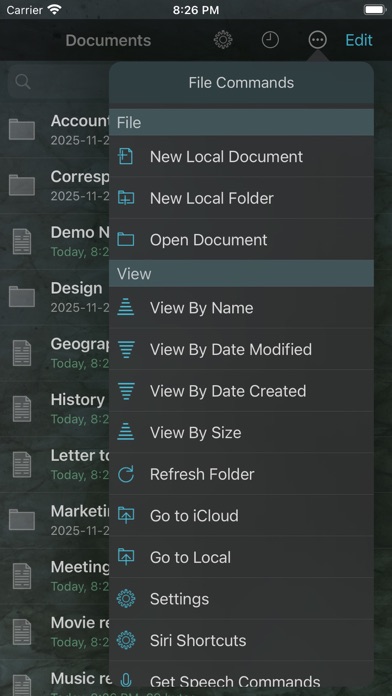Select View By Date Modified

[242, 349]
